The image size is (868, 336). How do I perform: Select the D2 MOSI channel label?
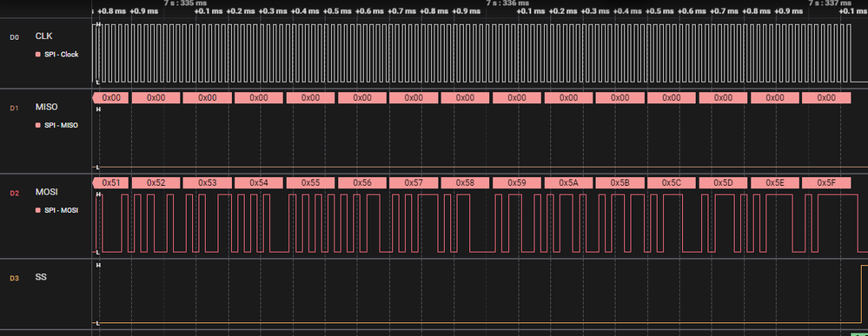click(x=46, y=193)
